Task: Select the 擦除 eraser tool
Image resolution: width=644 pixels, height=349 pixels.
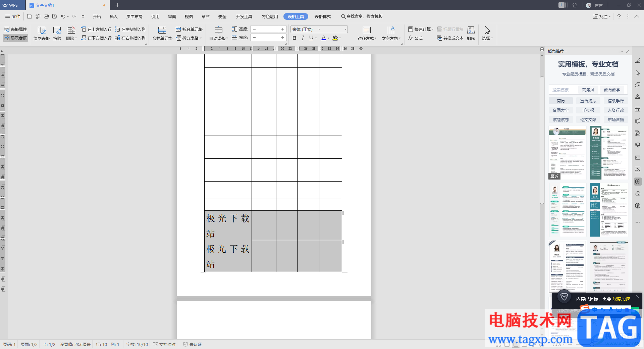Action: point(57,34)
